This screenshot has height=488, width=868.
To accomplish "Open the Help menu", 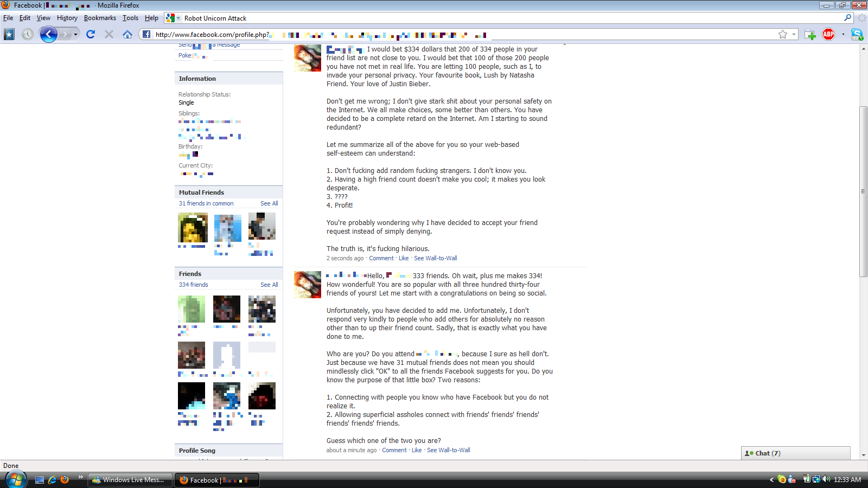I will point(151,18).
